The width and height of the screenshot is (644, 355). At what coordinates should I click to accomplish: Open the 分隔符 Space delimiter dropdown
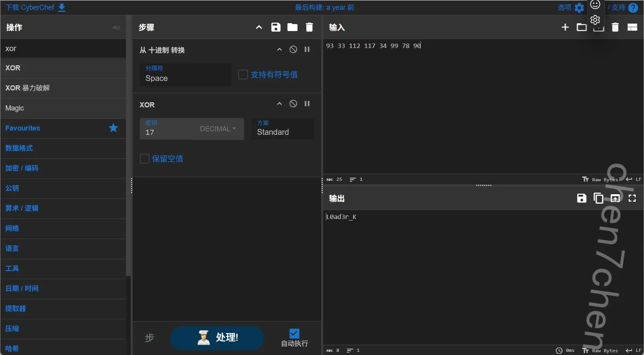click(x=185, y=74)
